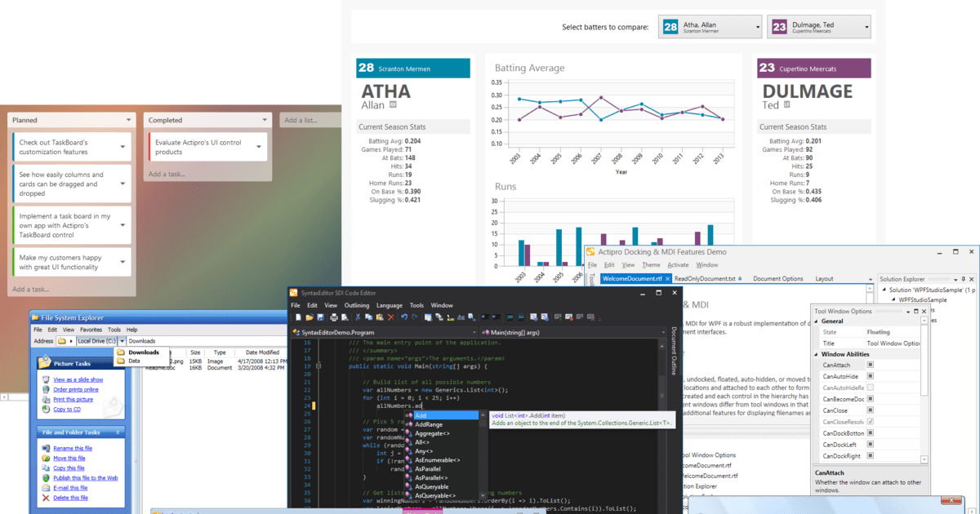
Task: Click the Open file icon in SyntaxEditor toolbar
Action: (310, 317)
